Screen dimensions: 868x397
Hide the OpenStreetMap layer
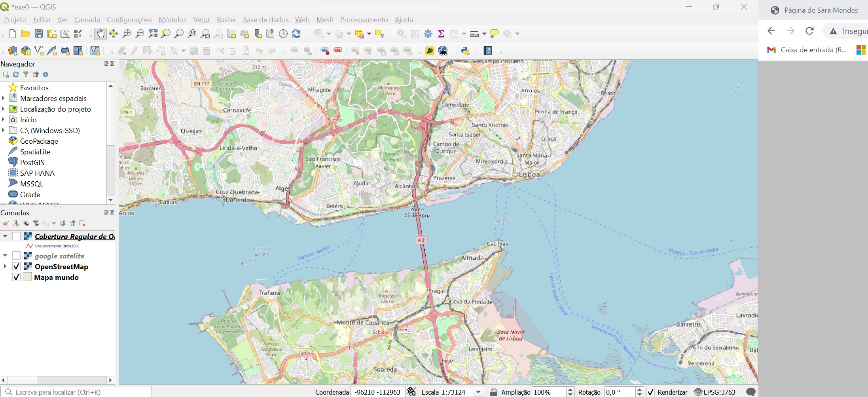(x=16, y=266)
